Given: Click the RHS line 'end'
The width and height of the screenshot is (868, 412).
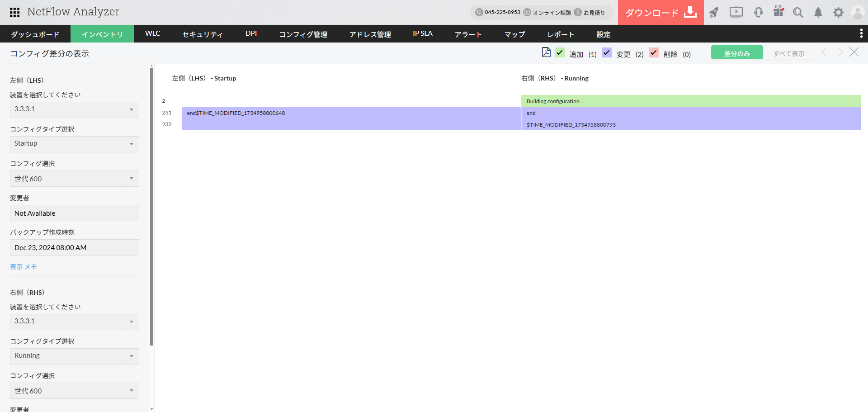Looking at the screenshot, I should click(691, 113).
